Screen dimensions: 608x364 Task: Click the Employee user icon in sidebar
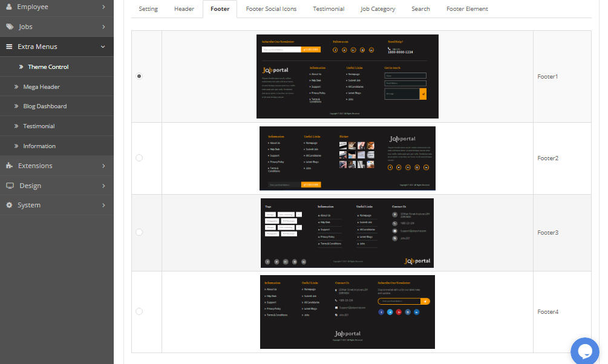click(9, 7)
